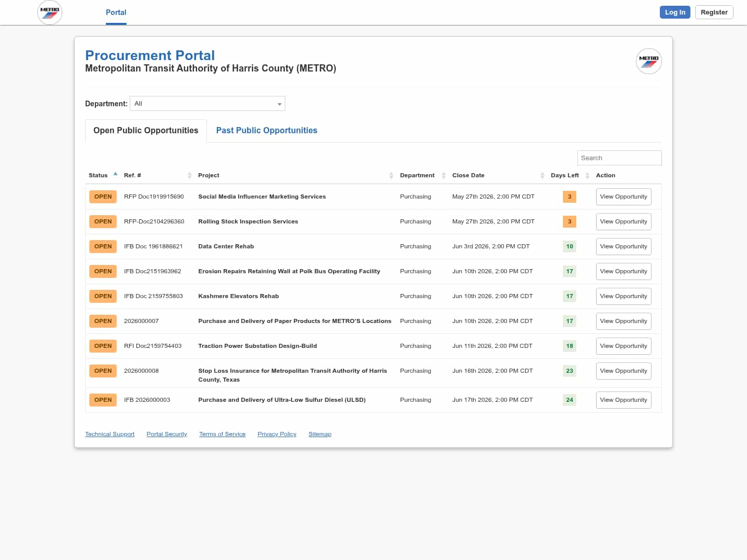Click the 23 days left badge
747x560 pixels.
pyautogui.click(x=570, y=371)
